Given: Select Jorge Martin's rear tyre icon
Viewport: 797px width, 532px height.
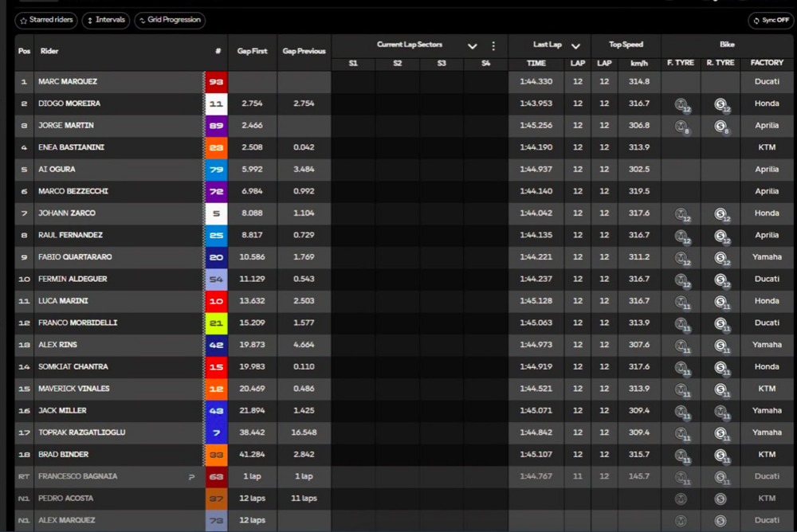Looking at the screenshot, I should [720, 127].
